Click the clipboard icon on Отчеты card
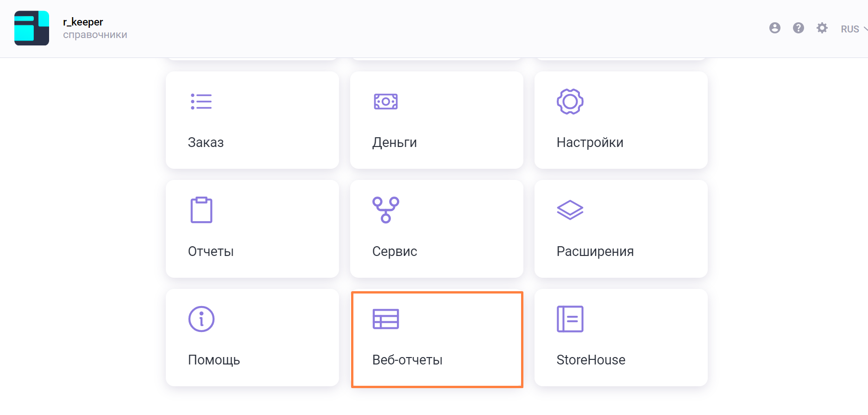868x415 pixels. (201, 210)
